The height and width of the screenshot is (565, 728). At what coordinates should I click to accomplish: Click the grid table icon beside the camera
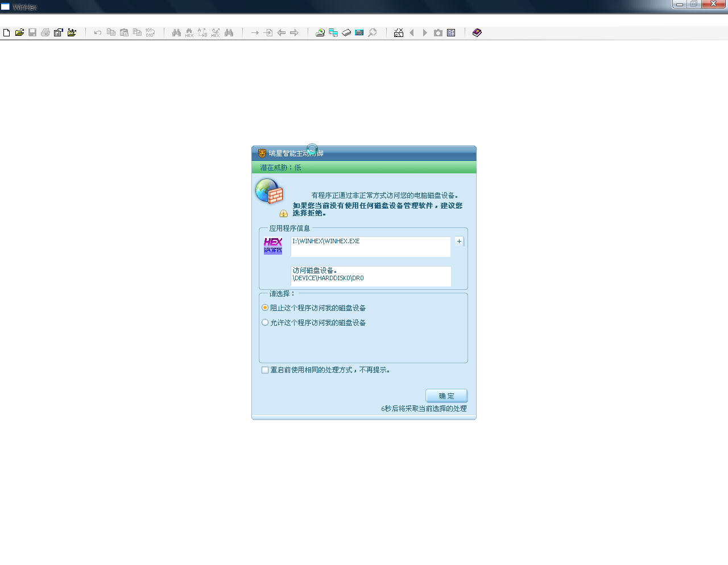pos(451,32)
